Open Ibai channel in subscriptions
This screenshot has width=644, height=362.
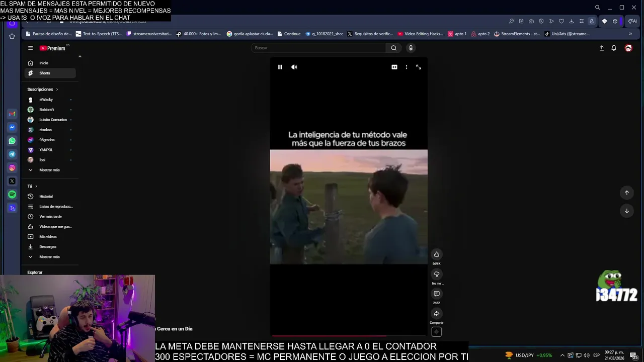click(50, 160)
